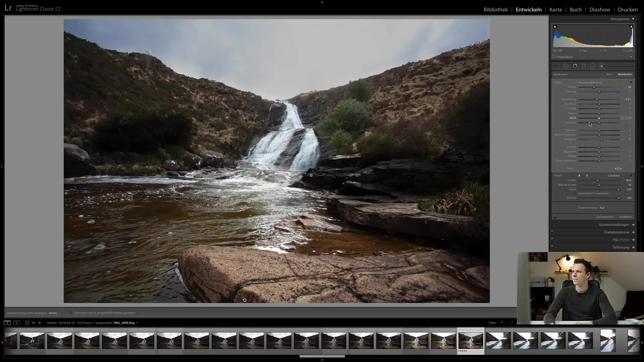Enable Originalfoto checkbox

(554, 57)
